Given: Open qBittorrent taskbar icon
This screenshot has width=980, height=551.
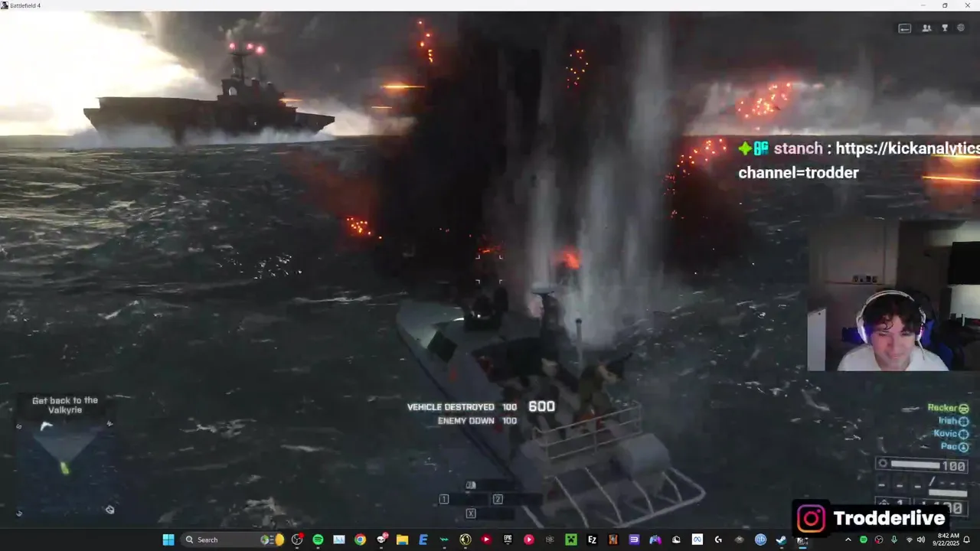Looking at the screenshot, I should [760, 540].
